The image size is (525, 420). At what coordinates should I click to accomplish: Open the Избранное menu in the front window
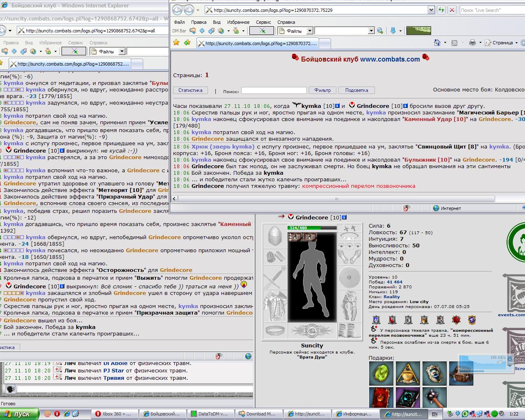click(x=238, y=22)
